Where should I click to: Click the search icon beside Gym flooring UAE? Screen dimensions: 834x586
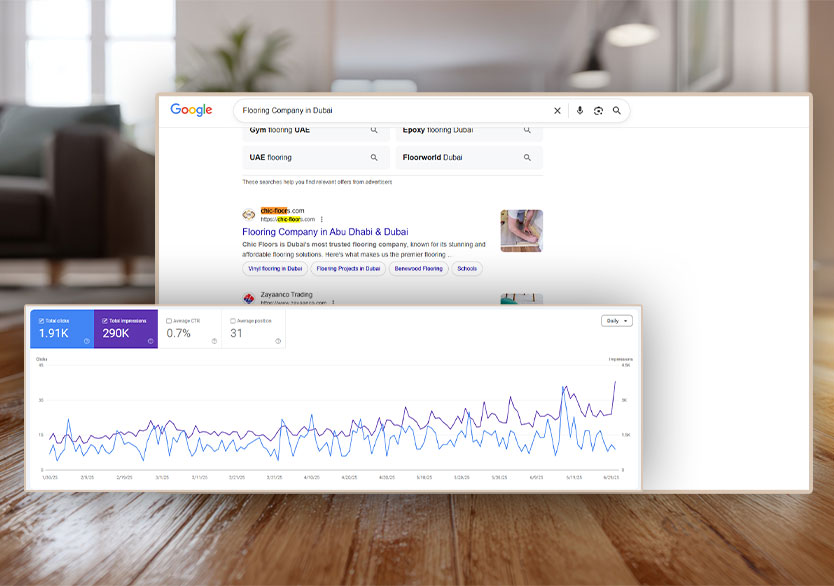(x=374, y=130)
